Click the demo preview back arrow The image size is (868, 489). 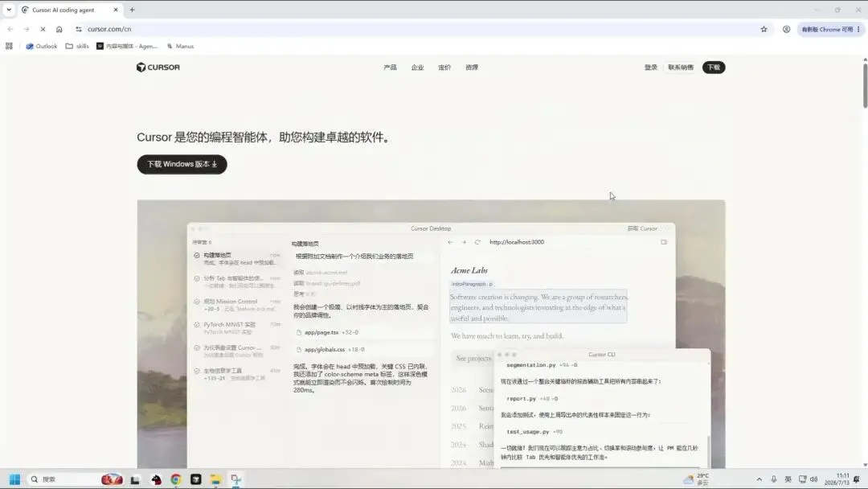click(x=451, y=243)
